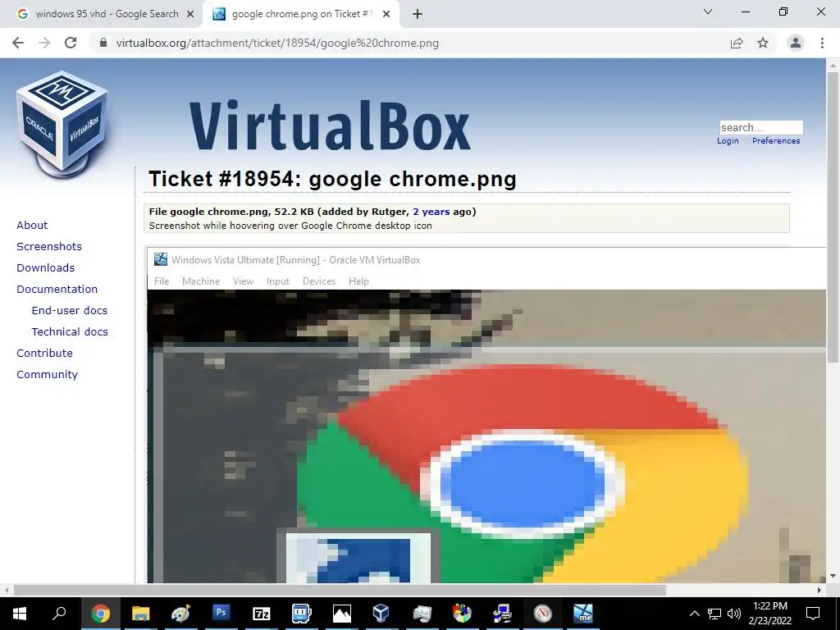Click the share this page icon

[x=737, y=43]
